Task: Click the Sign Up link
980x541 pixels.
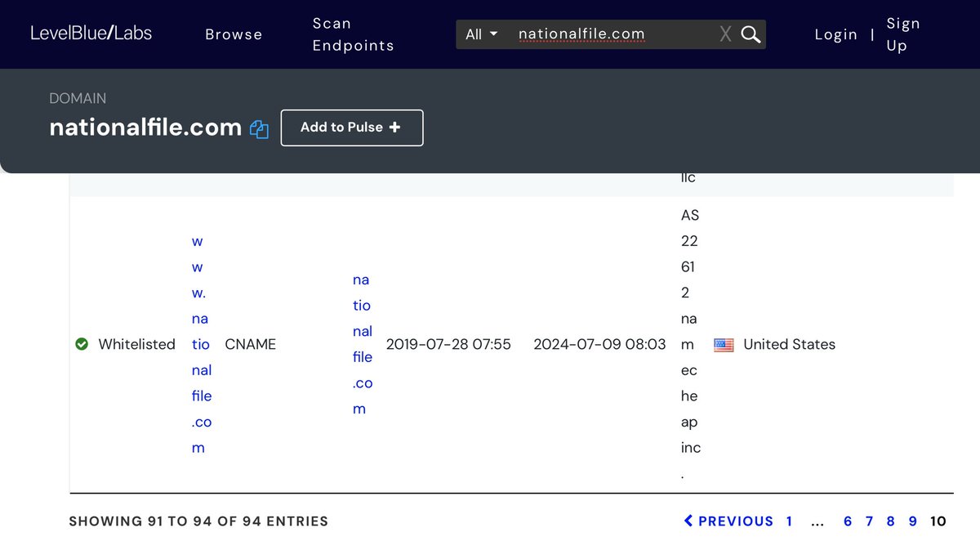Action: [x=902, y=34]
